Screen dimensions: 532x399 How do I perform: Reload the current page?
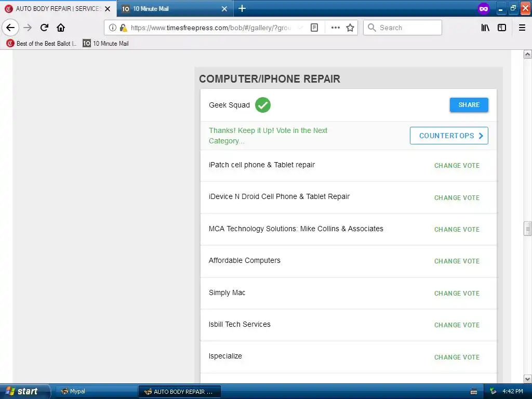point(44,28)
